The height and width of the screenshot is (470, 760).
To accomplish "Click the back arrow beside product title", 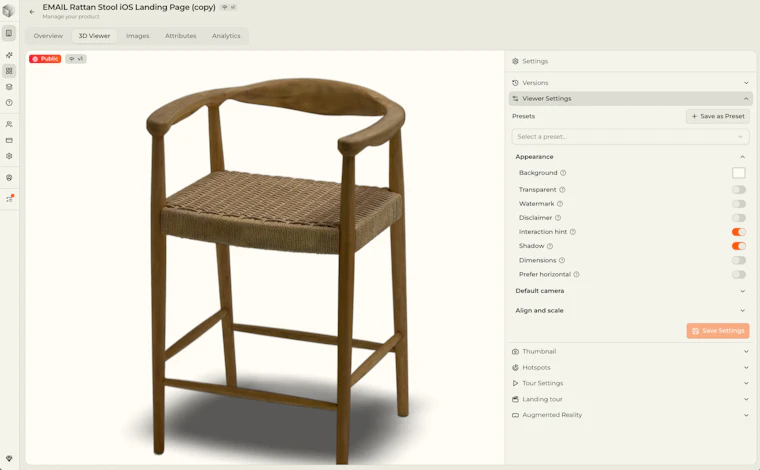I will (x=32, y=12).
